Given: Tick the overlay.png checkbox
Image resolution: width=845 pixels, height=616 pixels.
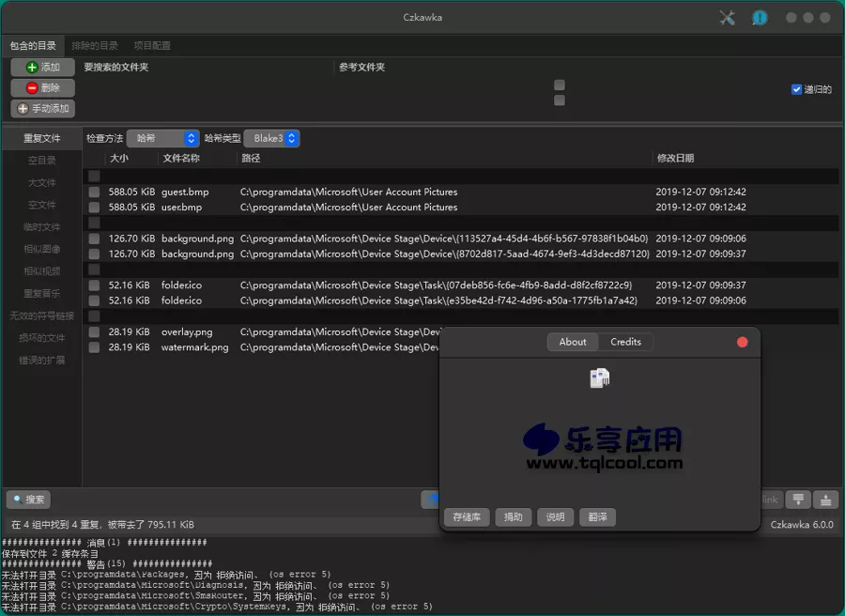Looking at the screenshot, I should pyautogui.click(x=94, y=332).
